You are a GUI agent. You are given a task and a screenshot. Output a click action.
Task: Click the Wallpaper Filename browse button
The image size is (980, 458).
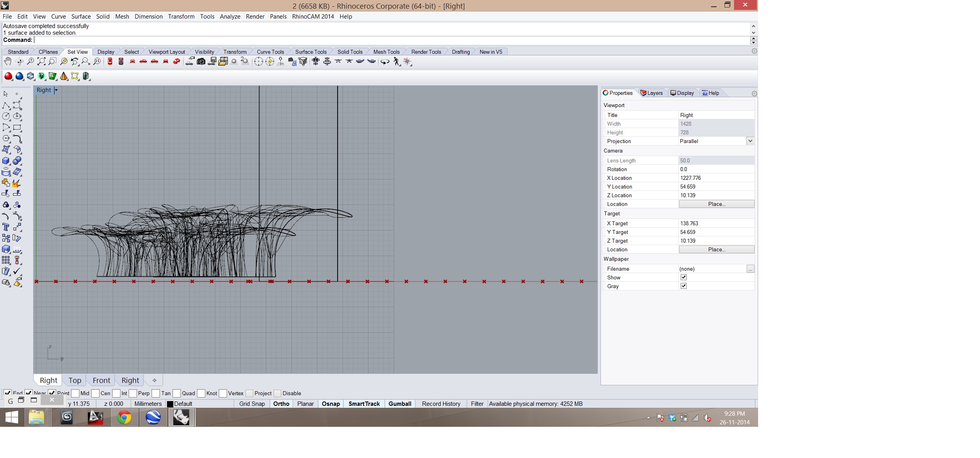click(x=750, y=269)
